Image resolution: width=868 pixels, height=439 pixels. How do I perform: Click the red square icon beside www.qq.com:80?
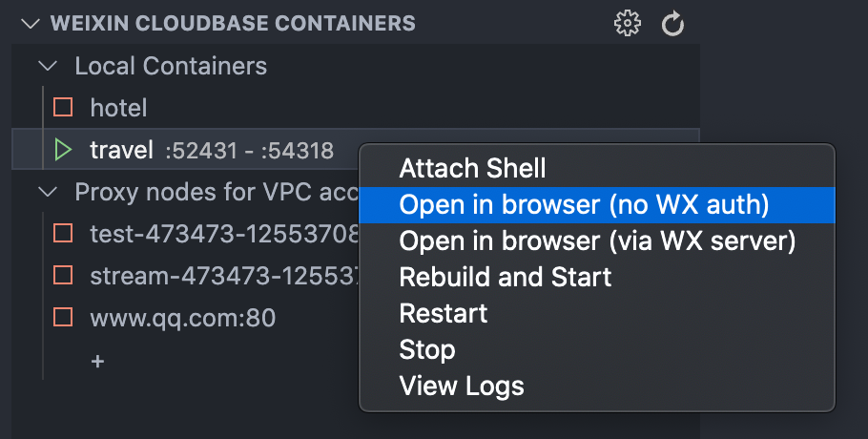click(x=63, y=318)
